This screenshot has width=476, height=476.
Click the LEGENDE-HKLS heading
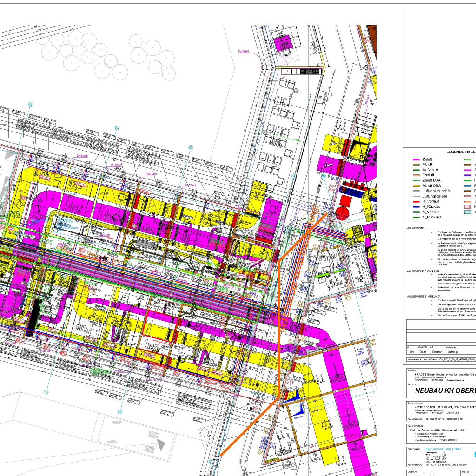coord(460,152)
